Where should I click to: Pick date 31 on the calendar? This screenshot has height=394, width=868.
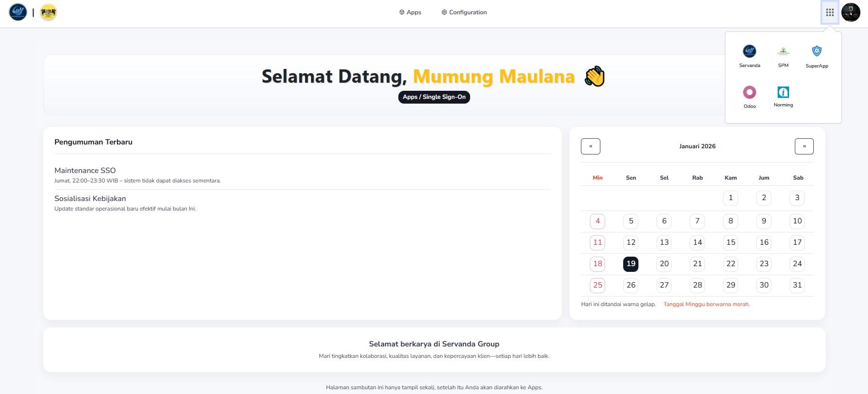click(797, 285)
